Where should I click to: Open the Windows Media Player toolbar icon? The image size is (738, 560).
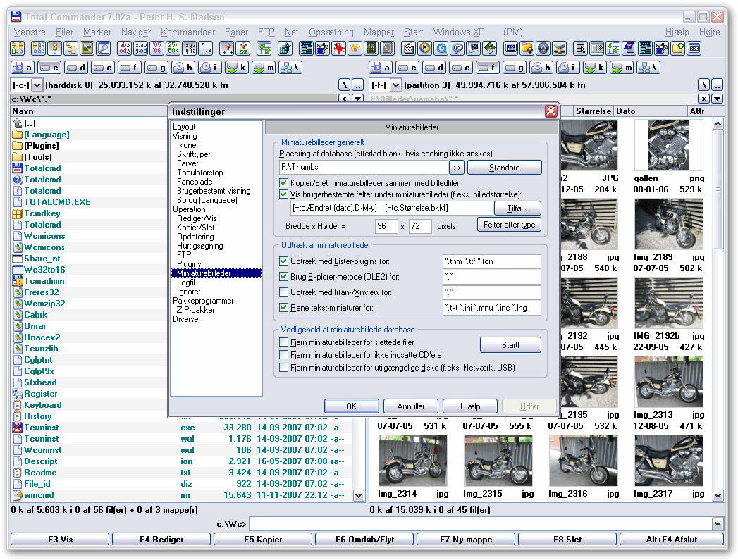point(424,48)
